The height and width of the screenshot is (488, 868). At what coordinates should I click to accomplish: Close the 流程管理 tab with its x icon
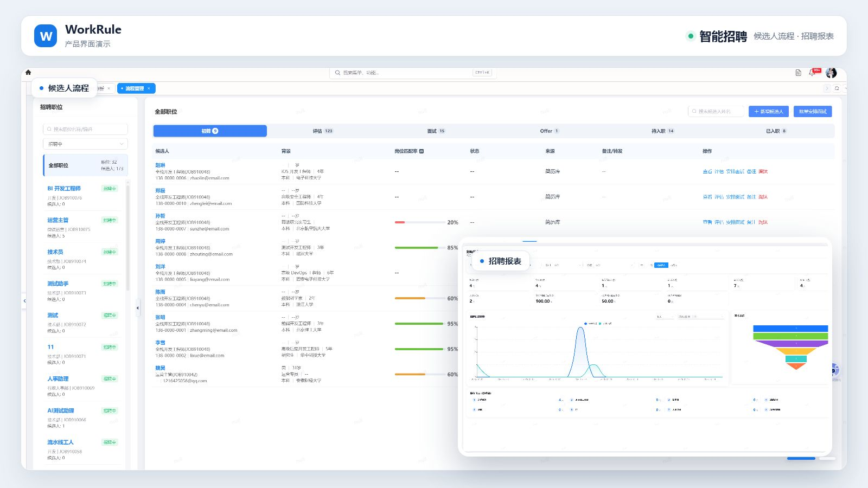click(x=149, y=88)
